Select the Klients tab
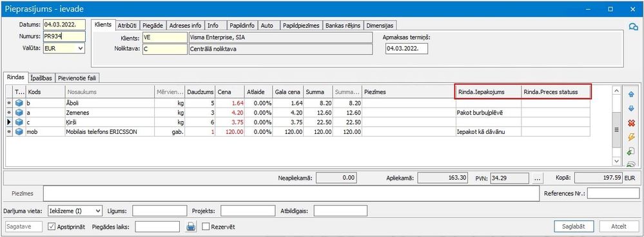Image resolution: width=644 pixels, height=237 pixels. click(102, 24)
